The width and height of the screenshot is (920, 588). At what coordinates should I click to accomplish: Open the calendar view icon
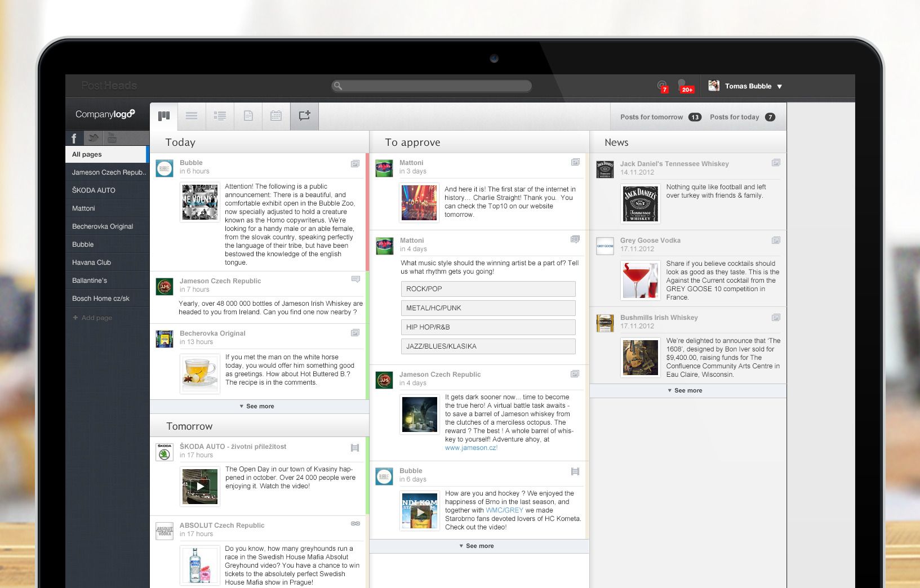(x=275, y=116)
